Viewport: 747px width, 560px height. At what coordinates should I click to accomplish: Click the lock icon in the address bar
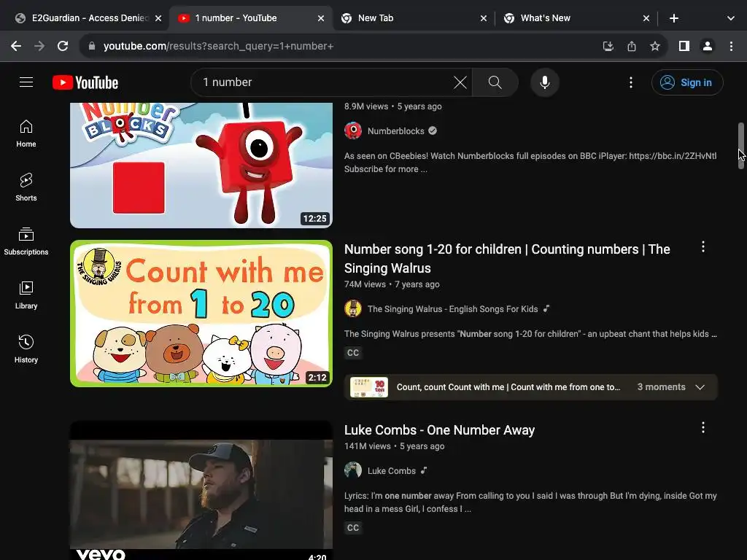click(92, 46)
